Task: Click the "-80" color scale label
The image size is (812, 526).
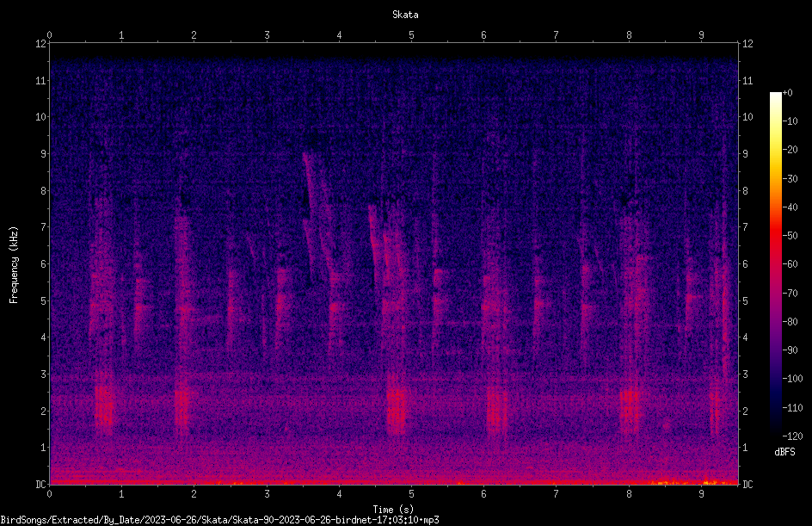Action: (790, 322)
